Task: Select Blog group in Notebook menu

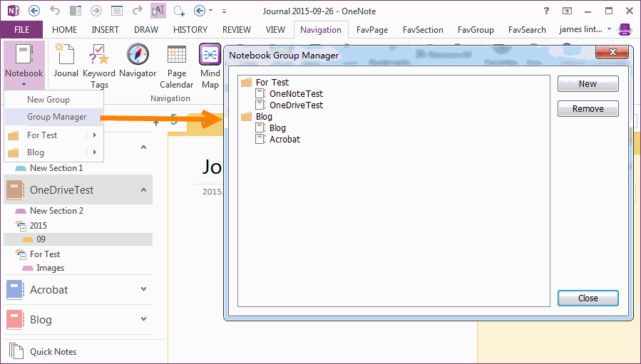Action: (x=53, y=152)
